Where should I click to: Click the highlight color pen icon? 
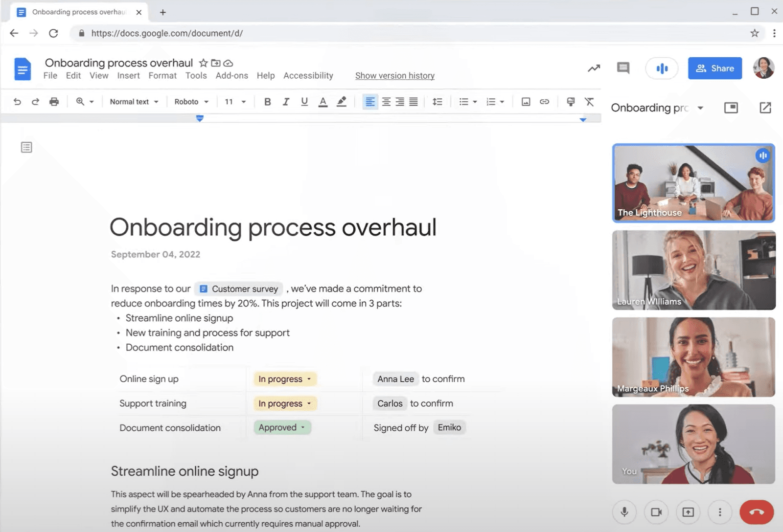point(342,102)
